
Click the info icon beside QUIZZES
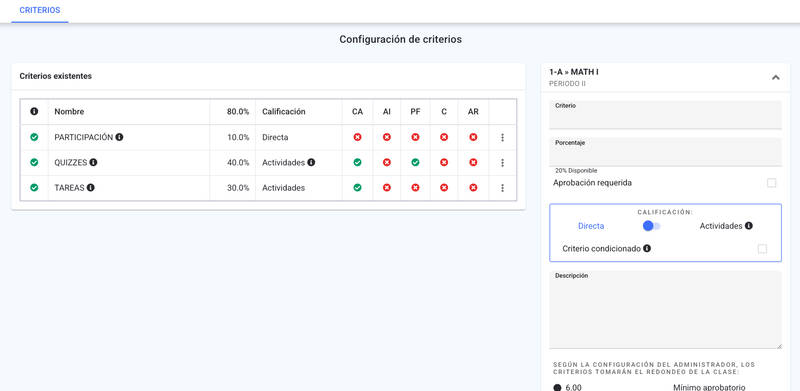click(93, 162)
